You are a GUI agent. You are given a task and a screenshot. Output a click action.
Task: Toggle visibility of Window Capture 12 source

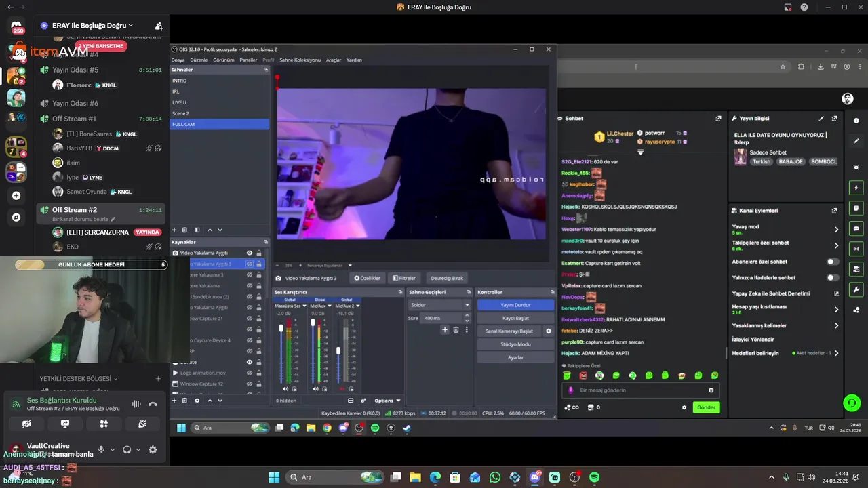[250, 384]
